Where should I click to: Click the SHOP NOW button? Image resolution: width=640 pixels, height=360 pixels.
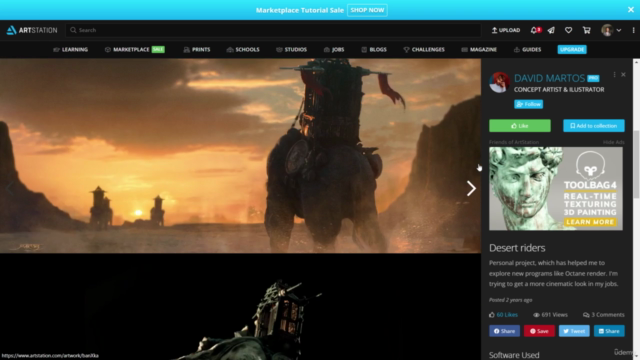click(x=367, y=10)
